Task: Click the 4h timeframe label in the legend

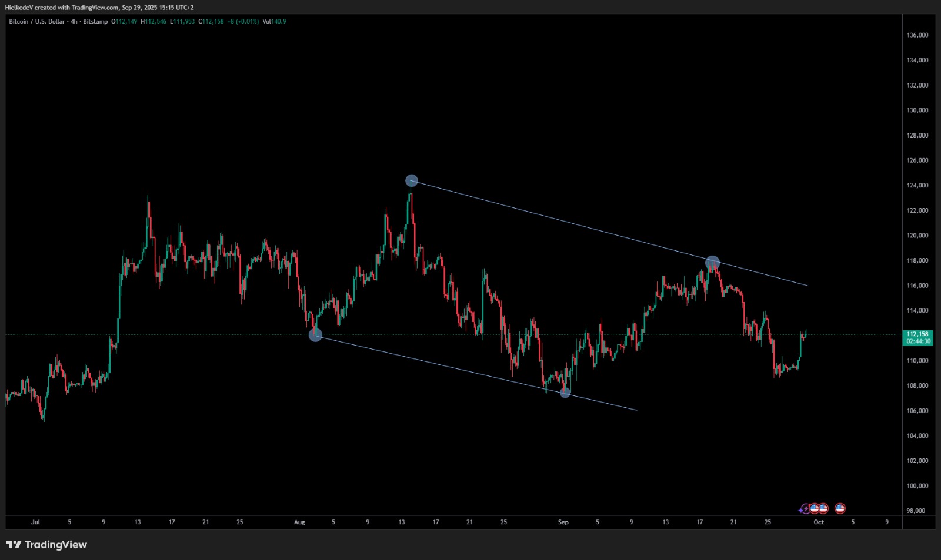Action: 74,21
